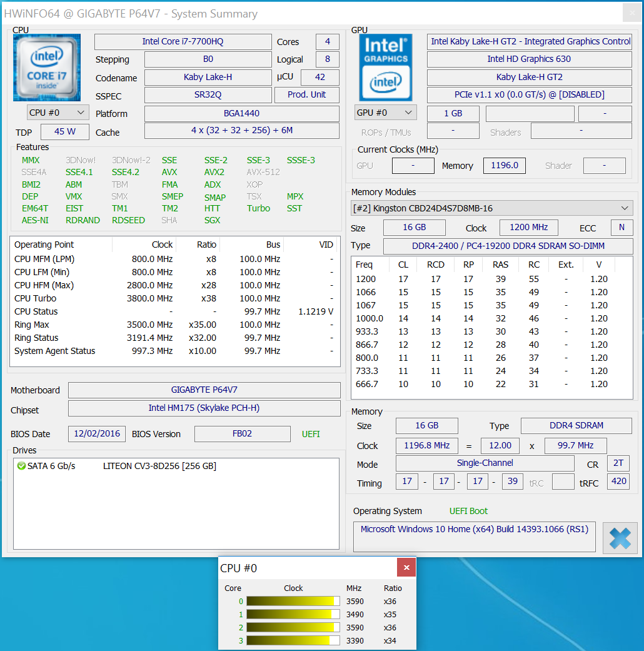This screenshot has width=644, height=651.
Task: Select the Intel Core i7-7700HQ name field
Action: (x=183, y=41)
